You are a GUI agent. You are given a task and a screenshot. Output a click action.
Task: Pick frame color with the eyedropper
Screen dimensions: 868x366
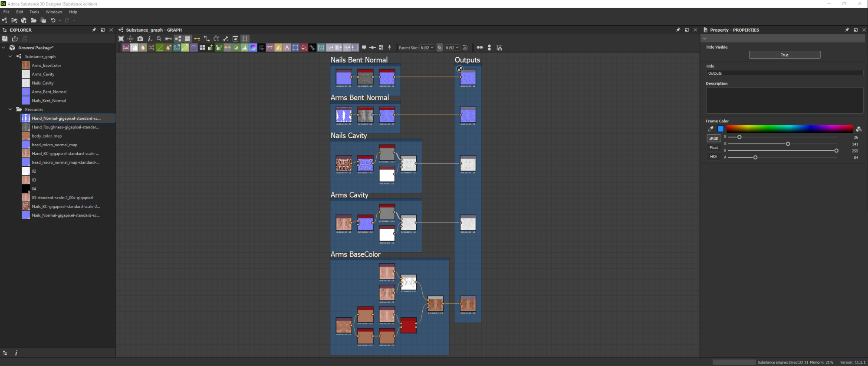pos(710,129)
